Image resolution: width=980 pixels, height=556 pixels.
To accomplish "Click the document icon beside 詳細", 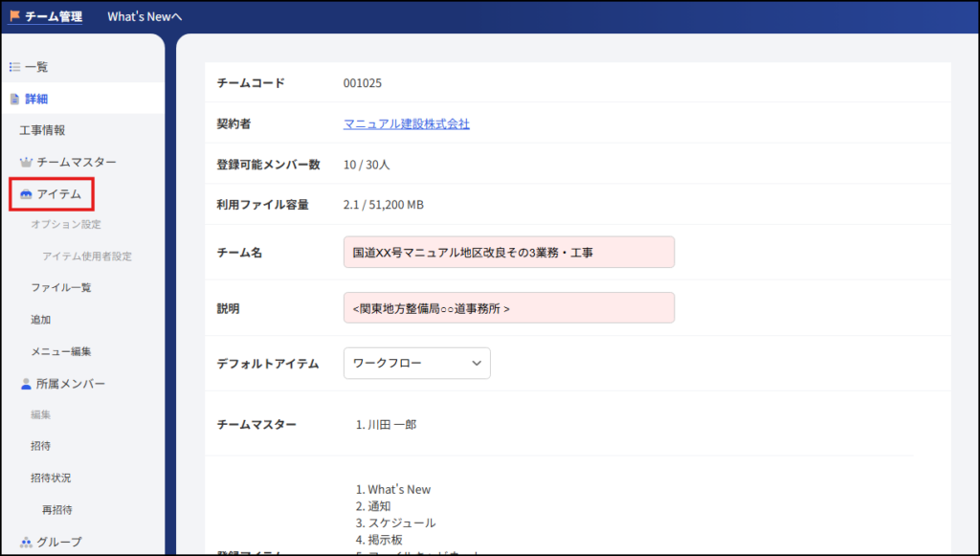I will tap(15, 99).
